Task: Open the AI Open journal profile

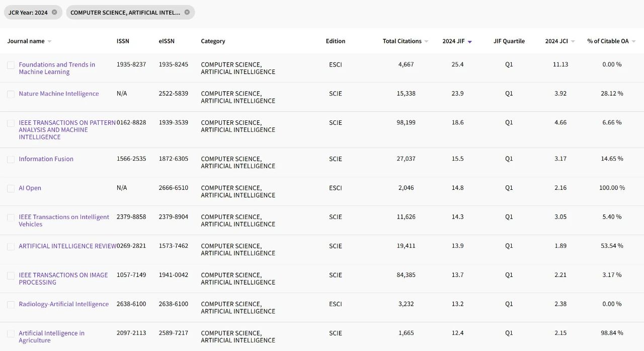Action: pos(30,188)
